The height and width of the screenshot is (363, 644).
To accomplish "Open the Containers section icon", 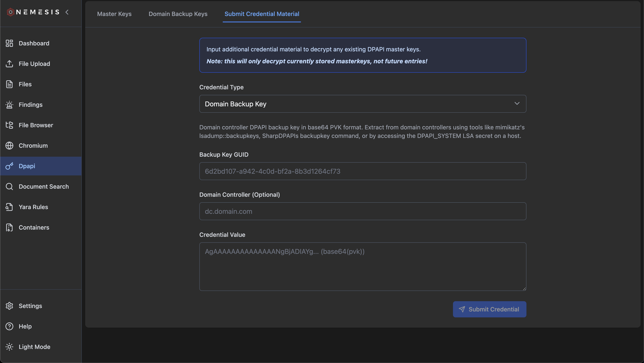I will click(10, 227).
